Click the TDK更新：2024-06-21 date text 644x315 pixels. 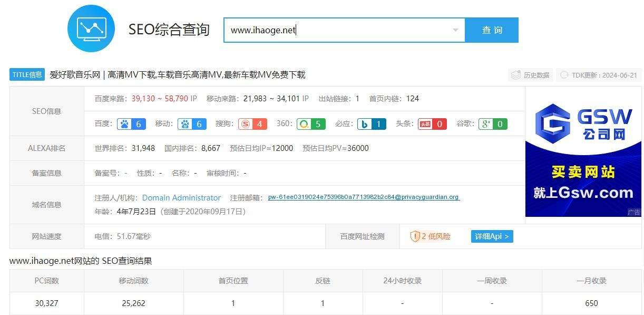point(604,75)
